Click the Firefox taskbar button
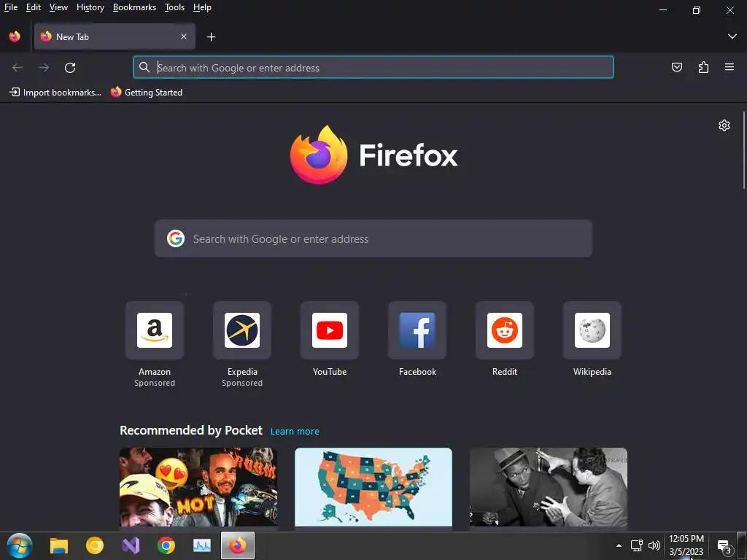The width and height of the screenshot is (747, 560). point(238,545)
